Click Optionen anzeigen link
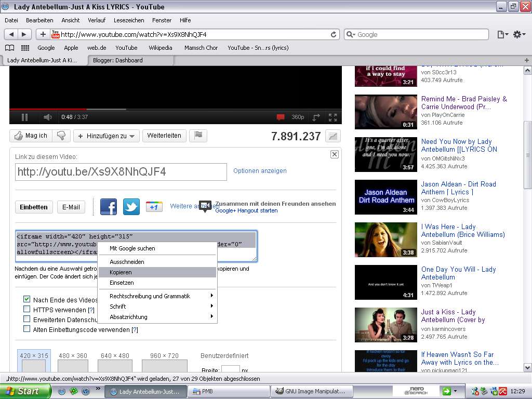532x399 pixels. [260, 170]
